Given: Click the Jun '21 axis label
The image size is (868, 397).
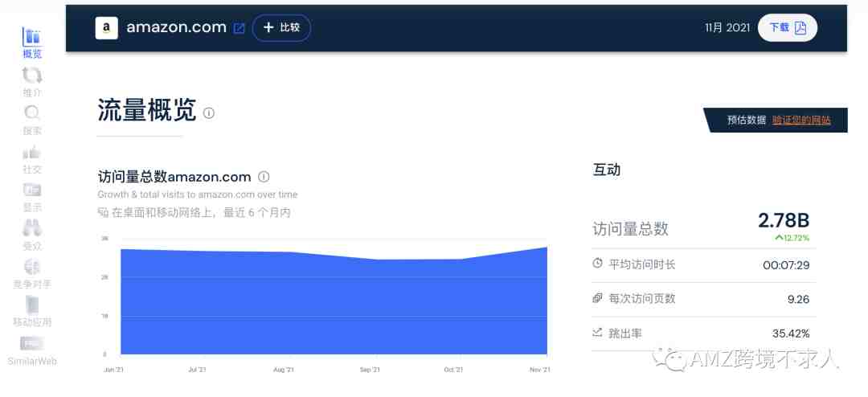Looking at the screenshot, I should pos(113,370).
